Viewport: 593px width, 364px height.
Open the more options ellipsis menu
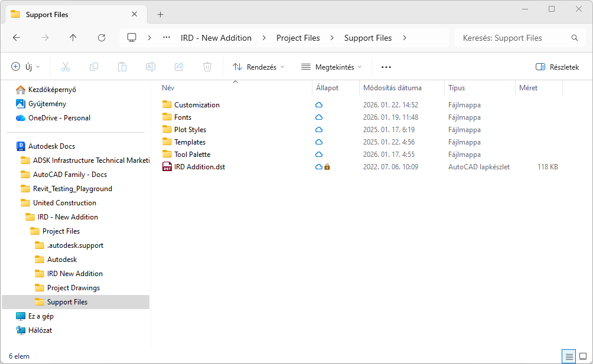point(386,67)
